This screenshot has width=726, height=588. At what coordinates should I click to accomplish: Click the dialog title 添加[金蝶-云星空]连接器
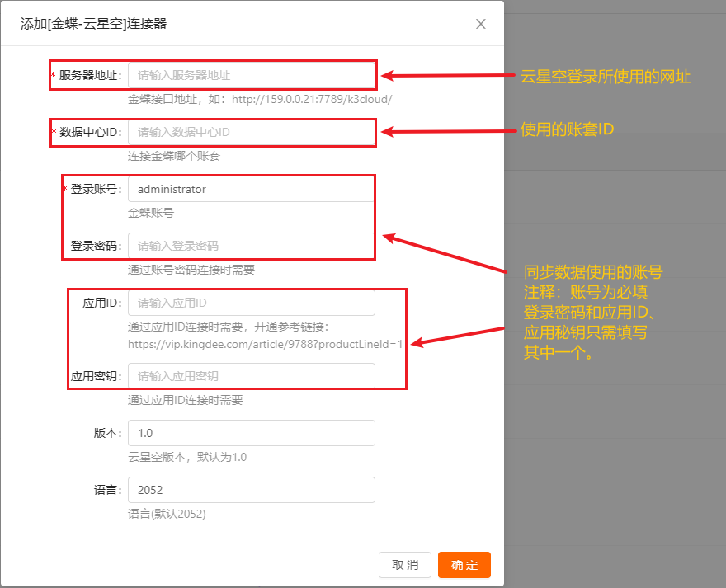click(x=93, y=24)
